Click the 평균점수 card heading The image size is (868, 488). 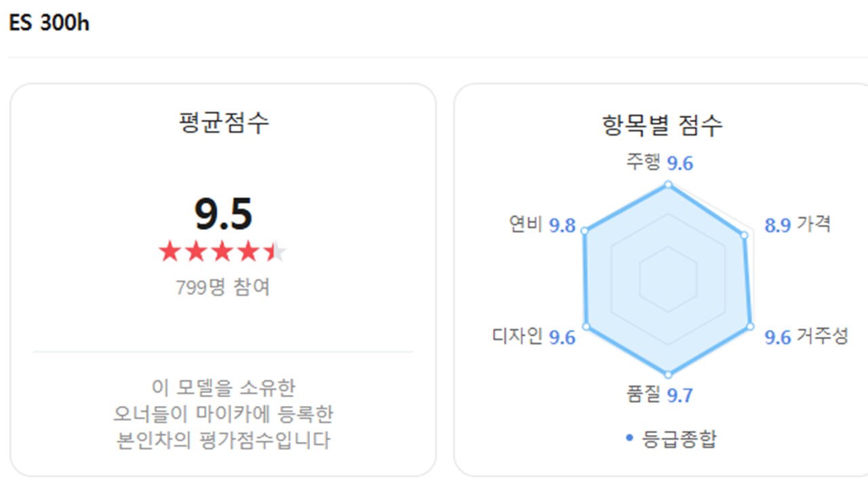(x=223, y=123)
